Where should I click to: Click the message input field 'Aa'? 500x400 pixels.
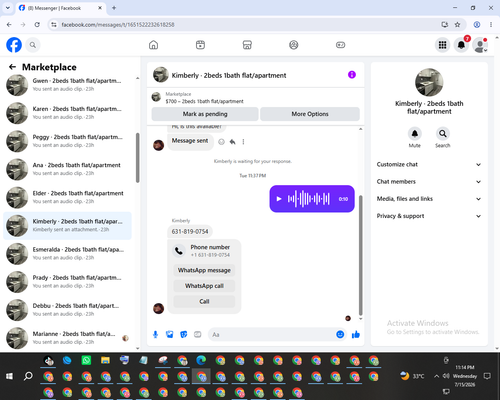[272, 334]
